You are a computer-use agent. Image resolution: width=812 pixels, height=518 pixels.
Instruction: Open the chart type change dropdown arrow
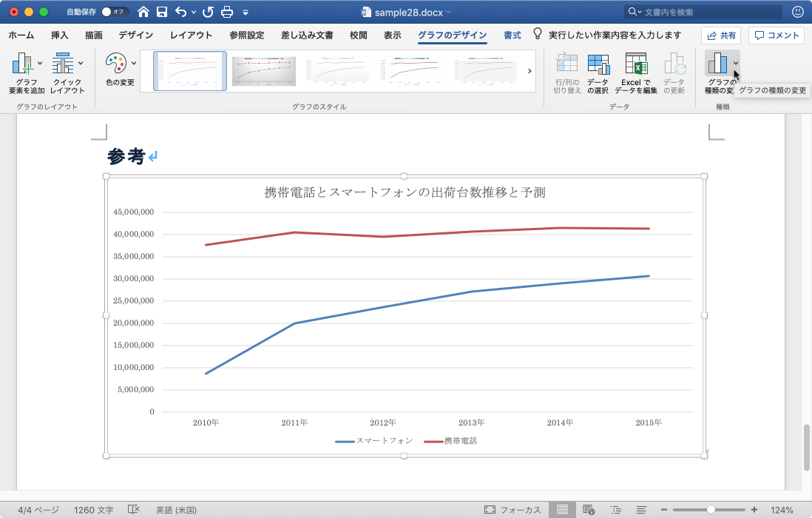(x=735, y=63)
